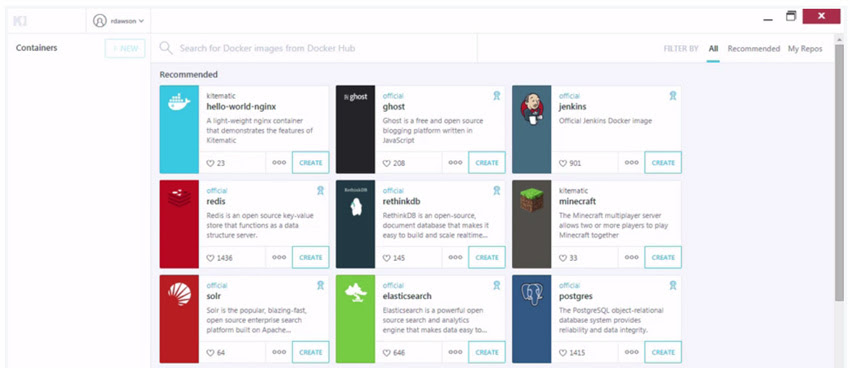Click the official badge icon on redis
850x368 pixels.
tap(320, 191)
